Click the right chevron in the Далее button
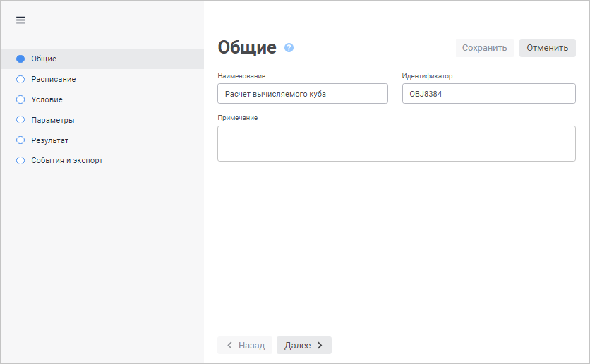The width and height of the screenshot is (590, 364). point(320,346)
